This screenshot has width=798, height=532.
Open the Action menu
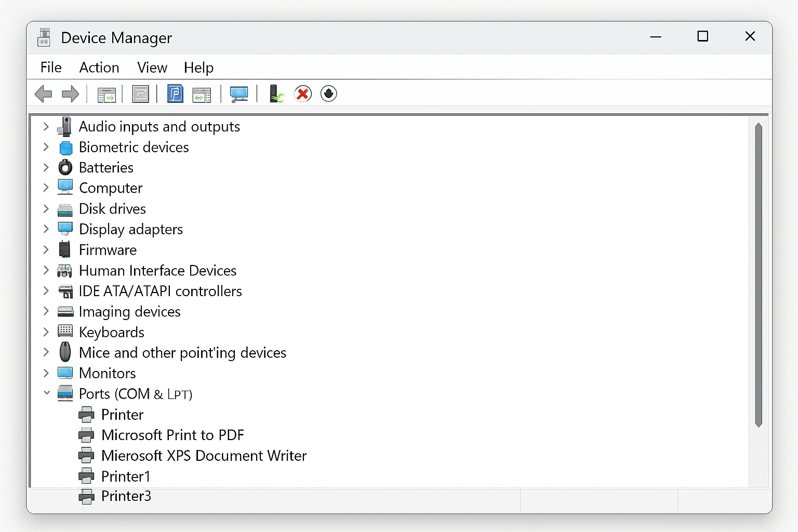(99, 68)
